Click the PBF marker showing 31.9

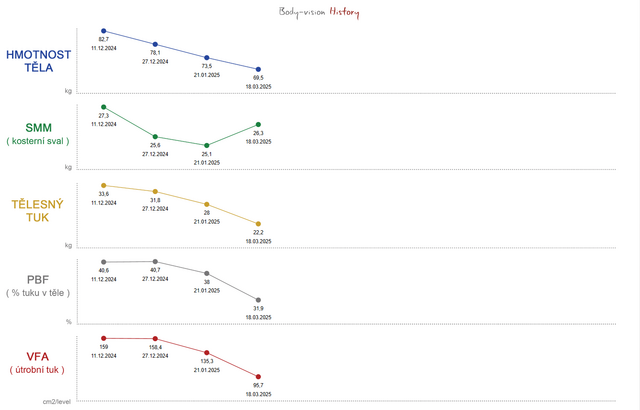[258, 299]
